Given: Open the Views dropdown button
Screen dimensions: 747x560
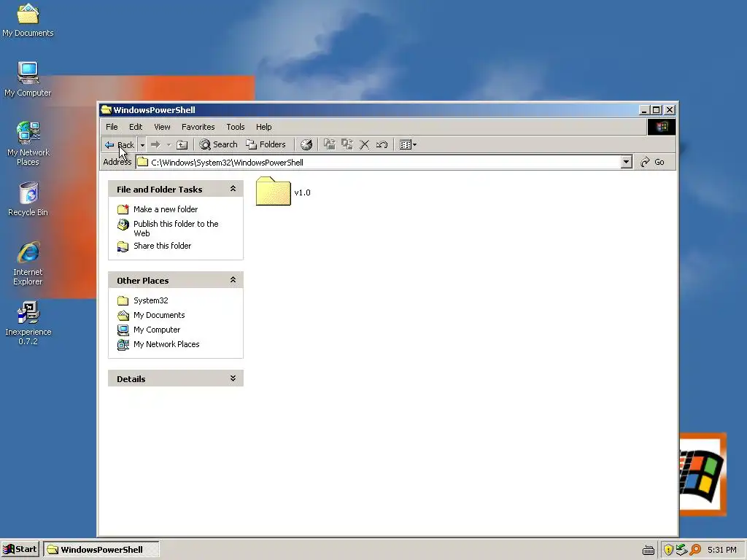Looking at the screenshot, I should point(408,145).
